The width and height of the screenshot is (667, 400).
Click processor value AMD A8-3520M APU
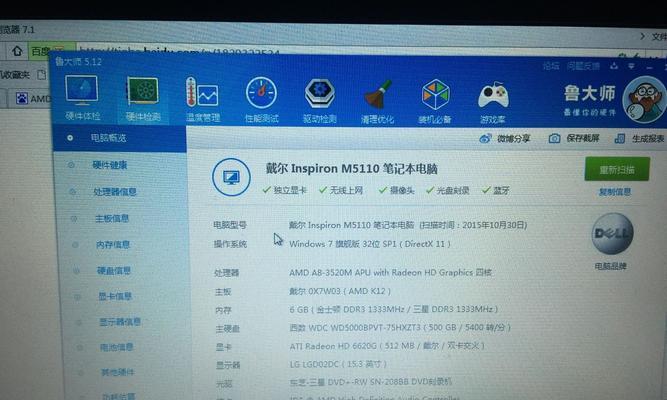[x=391, y=272]
